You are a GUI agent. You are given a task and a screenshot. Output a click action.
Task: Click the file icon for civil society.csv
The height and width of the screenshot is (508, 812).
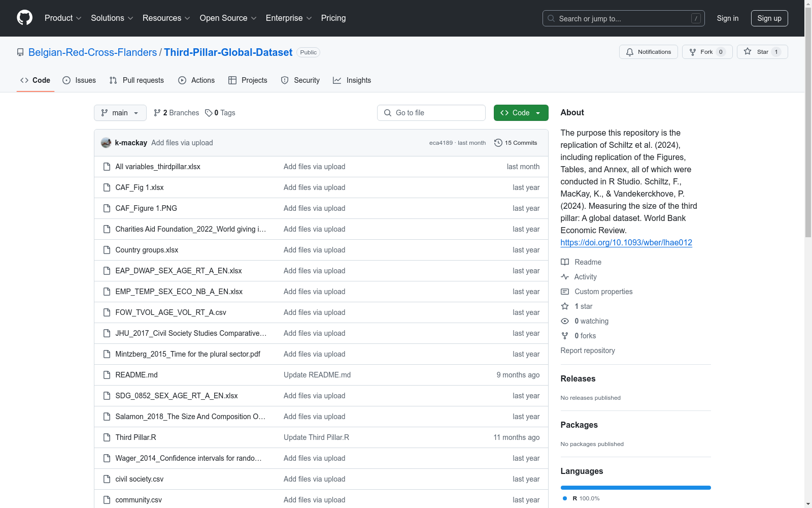[107, 479]
